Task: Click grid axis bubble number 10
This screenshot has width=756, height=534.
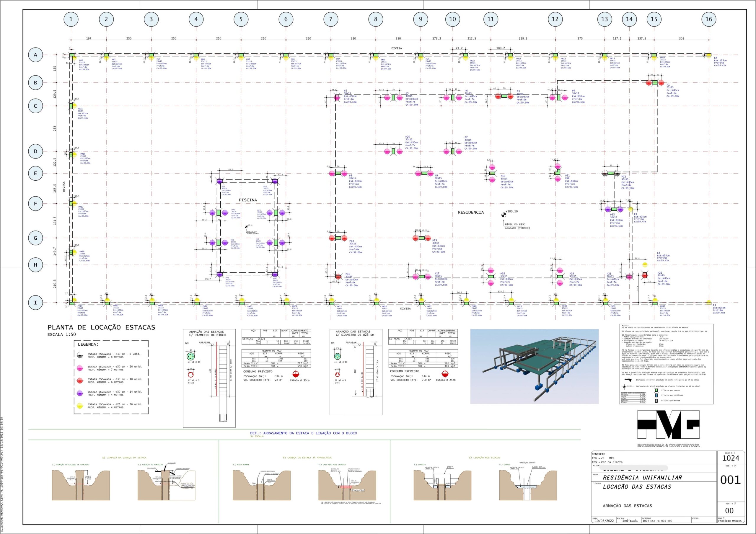Action: click(x=452, y=19)
